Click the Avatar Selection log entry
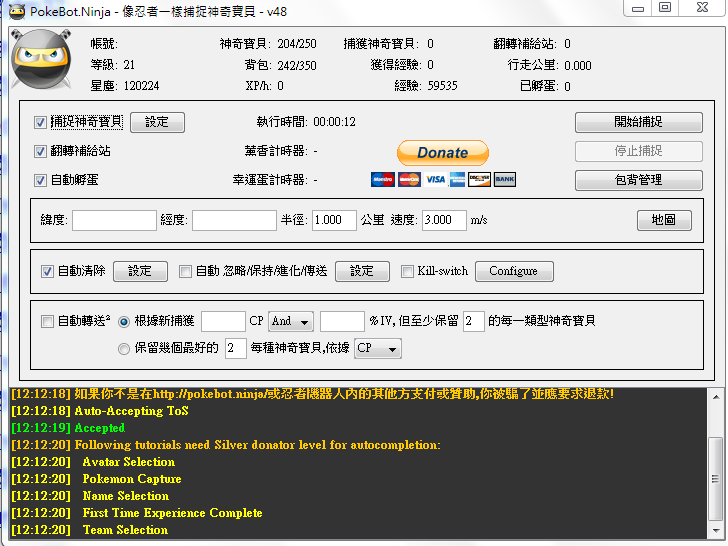The height and width of the screenshot is (546, 728). (93, 462)
